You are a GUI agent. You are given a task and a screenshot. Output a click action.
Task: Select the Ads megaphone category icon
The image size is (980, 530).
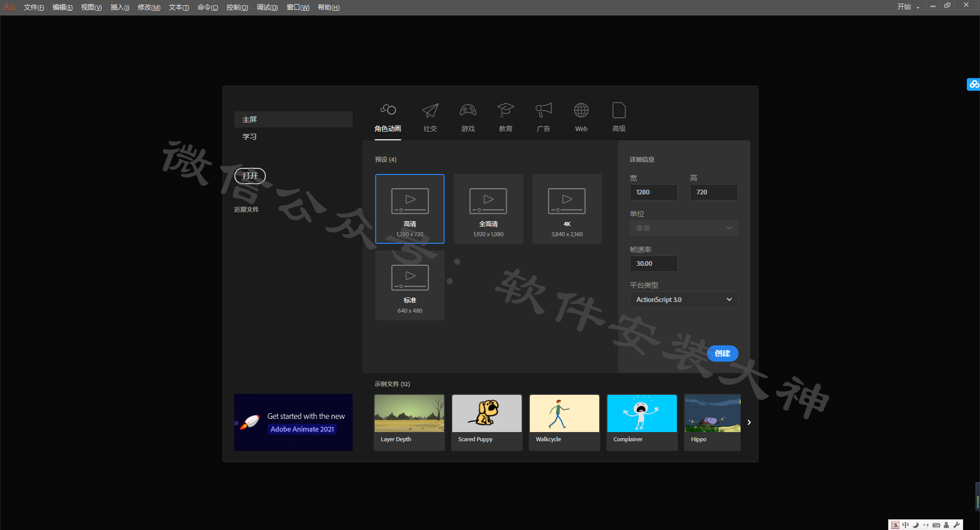(x=544, y=110)
